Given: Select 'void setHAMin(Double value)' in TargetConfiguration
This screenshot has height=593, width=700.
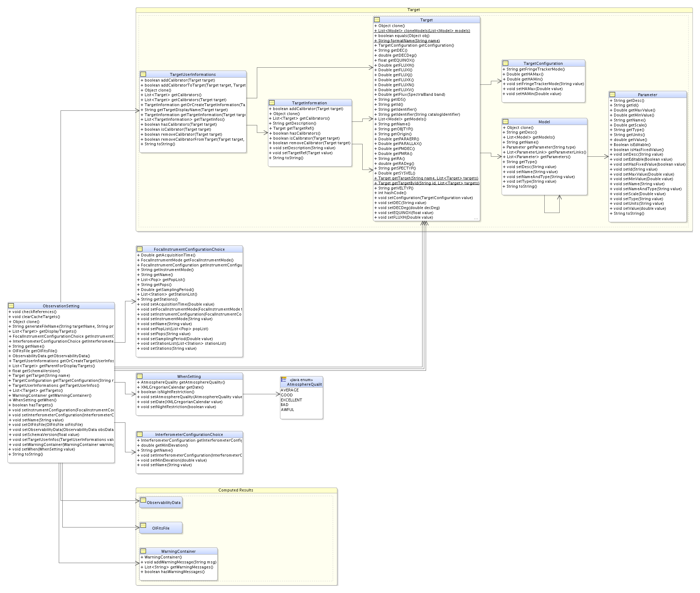Looking at the screenshot, I should tap(532, 94).
